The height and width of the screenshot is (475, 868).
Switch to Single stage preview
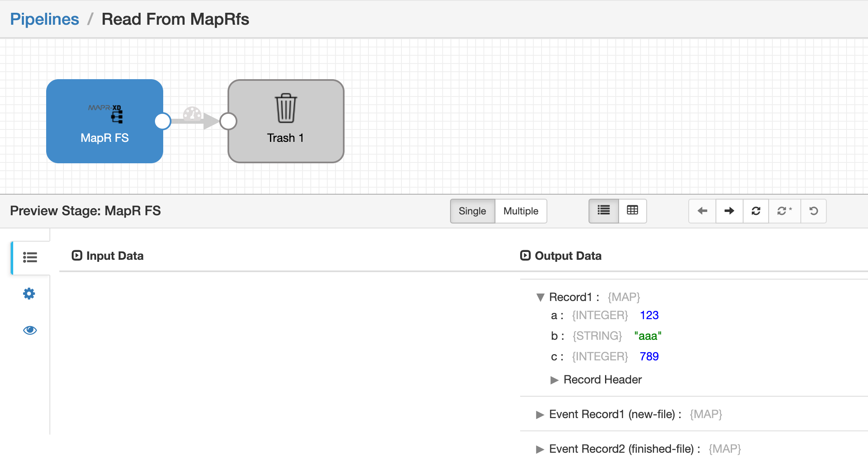click(x=472, y=211)
